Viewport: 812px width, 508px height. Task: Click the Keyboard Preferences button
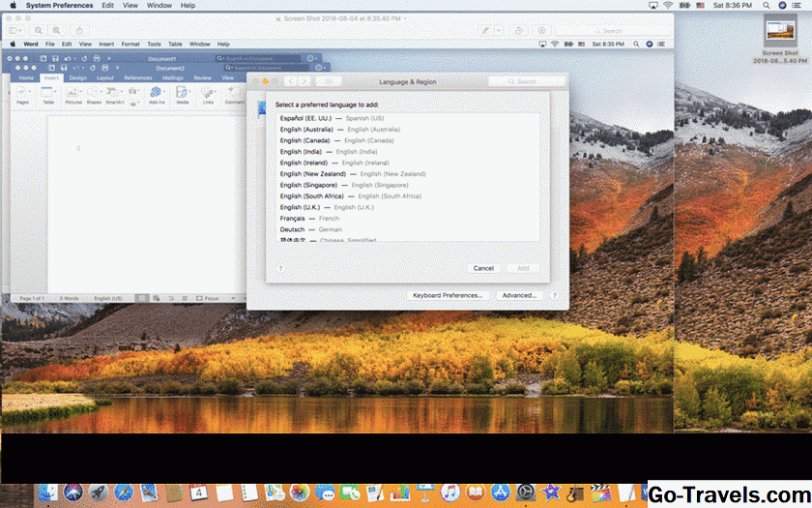(x=448, y=295)
